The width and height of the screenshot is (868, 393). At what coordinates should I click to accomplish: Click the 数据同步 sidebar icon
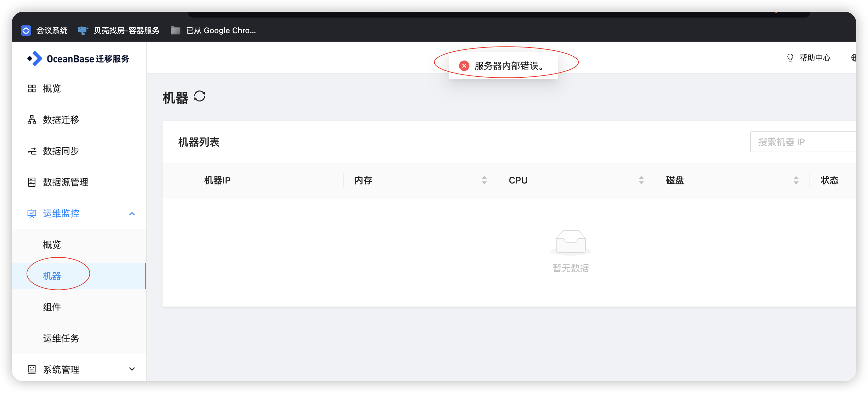(x=32, y=151)
